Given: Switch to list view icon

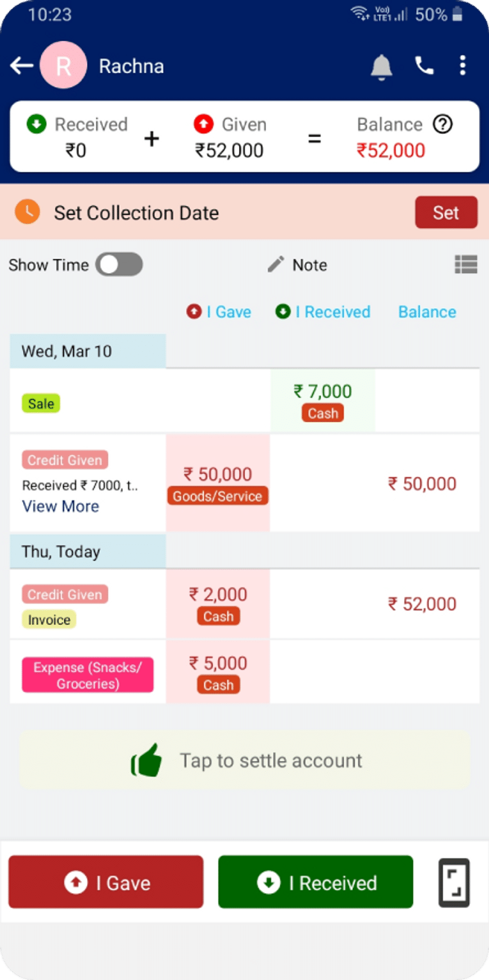Looking at the screenshot, I should pos(466,264).
